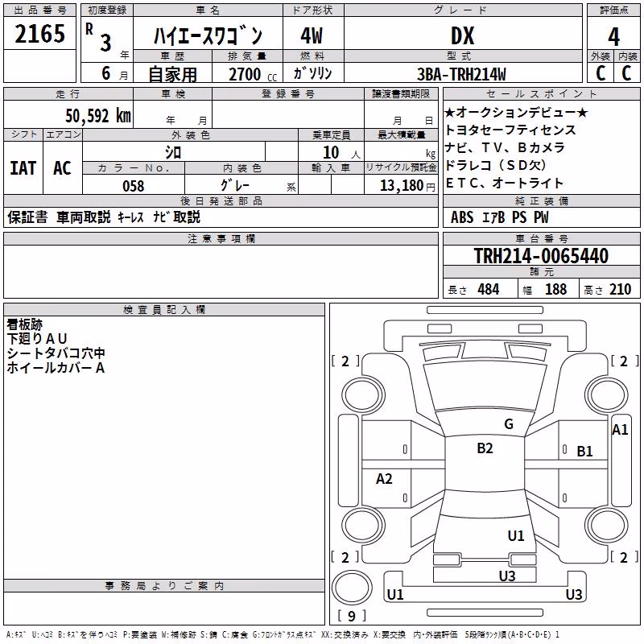Click the ★オークションデビュー★ sales point
Image resolution: width=644 pixels, height=644 pixels.
coord(517,112)
